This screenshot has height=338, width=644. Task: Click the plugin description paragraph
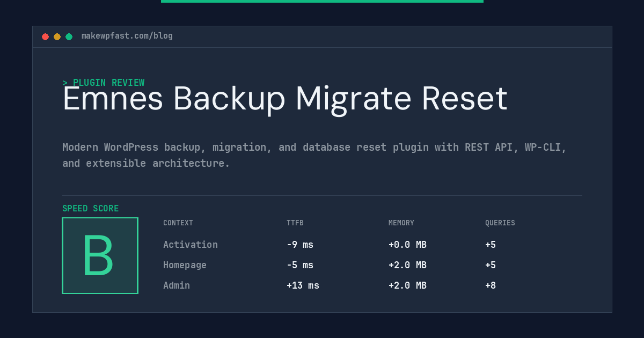[x=314, y=155]
